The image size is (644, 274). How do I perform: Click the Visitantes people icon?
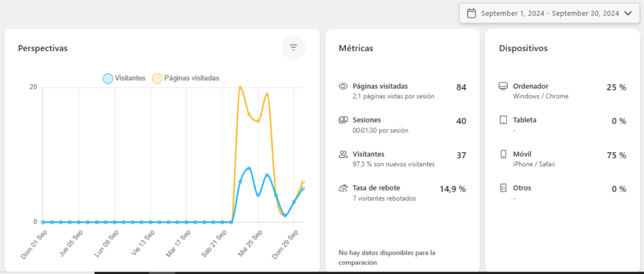(343, 154)
